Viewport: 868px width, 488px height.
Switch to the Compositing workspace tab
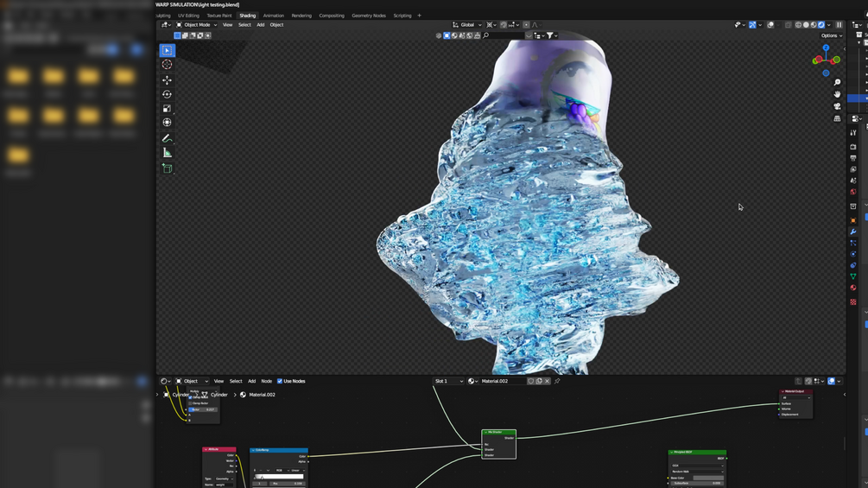pyautogui.click(x=332, y=16)
